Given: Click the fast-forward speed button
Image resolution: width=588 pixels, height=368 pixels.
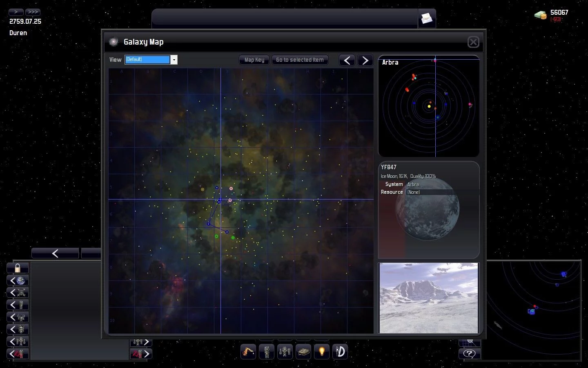Looking at the screenshot, I should coord(33,12).
